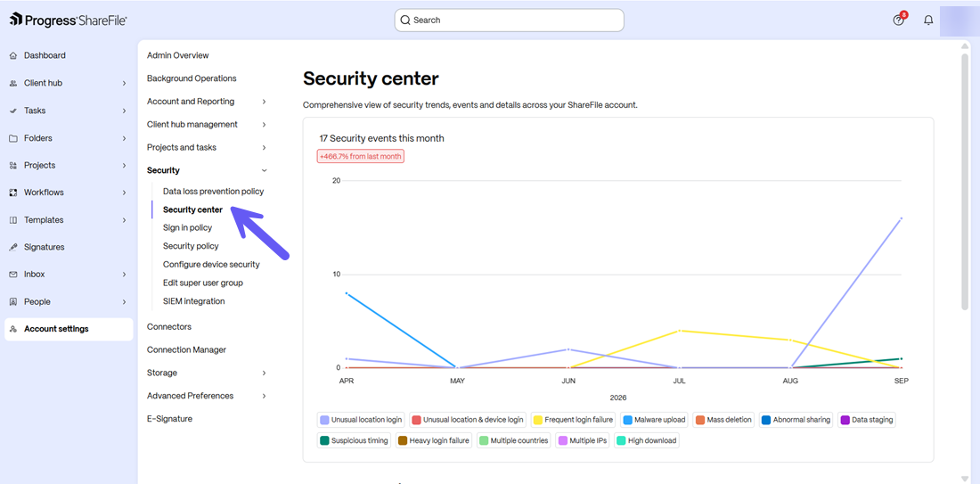The height and width of the screenshot is (484, 980).
Task: Toggle Unusual location & device login legend
Action: coord(468,420)
